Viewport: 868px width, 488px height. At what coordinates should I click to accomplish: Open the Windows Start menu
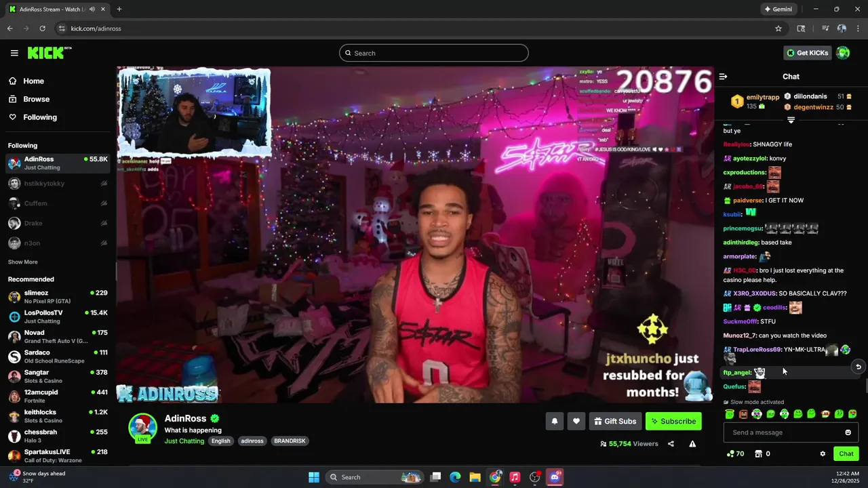pyautogui.click(x=314, y=477)
